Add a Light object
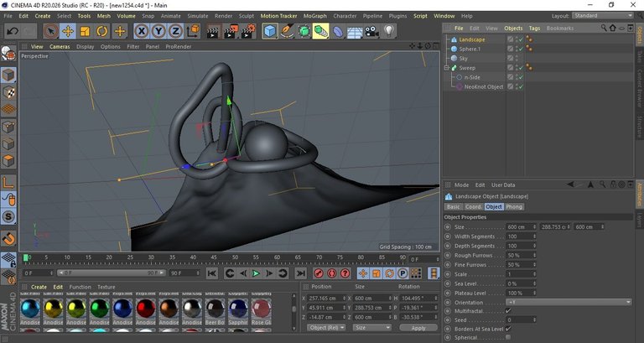The height and width of the screenshot is (343, 644). click(389, 31)
